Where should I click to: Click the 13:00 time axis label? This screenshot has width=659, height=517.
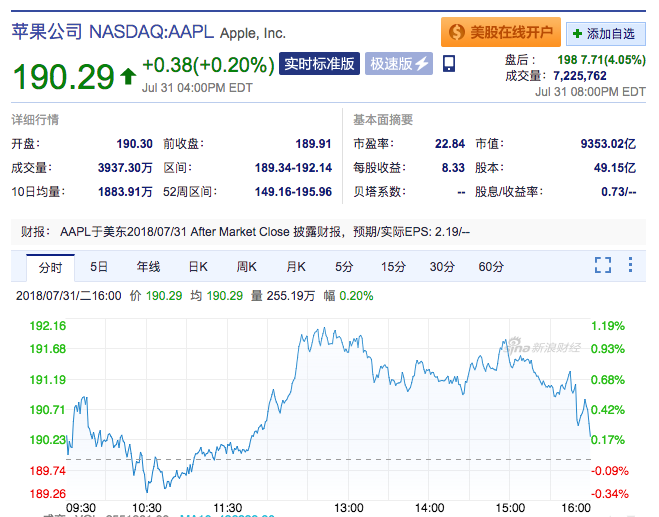click(348, 508)
